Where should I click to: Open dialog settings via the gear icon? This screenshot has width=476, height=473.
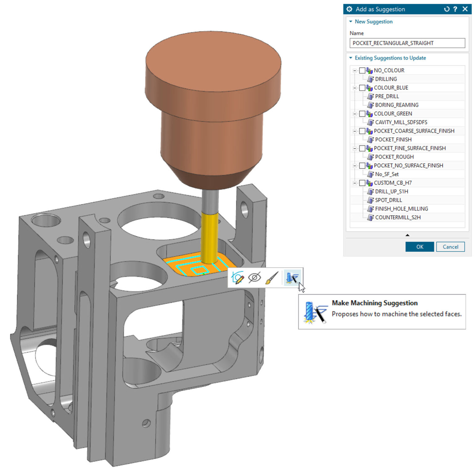point(349,9)
